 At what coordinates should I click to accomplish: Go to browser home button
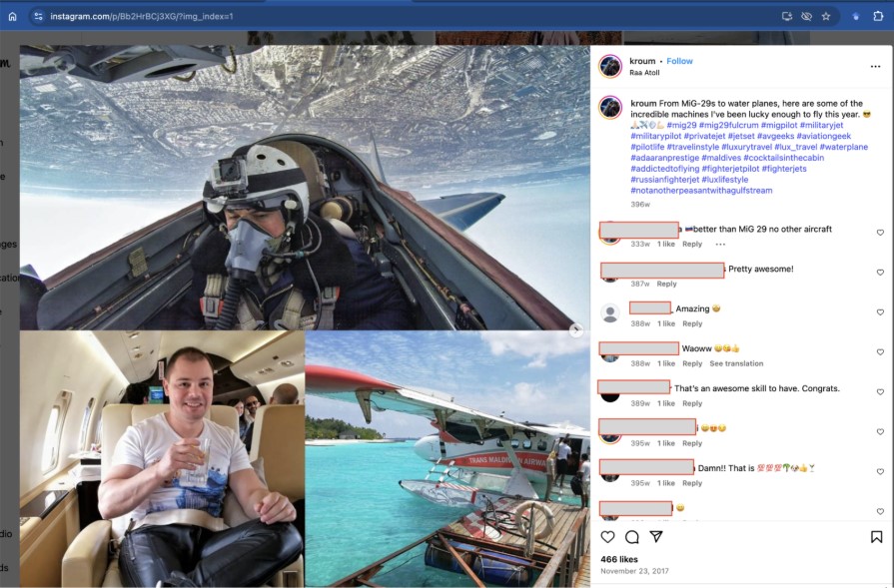[x=13, y=17]
